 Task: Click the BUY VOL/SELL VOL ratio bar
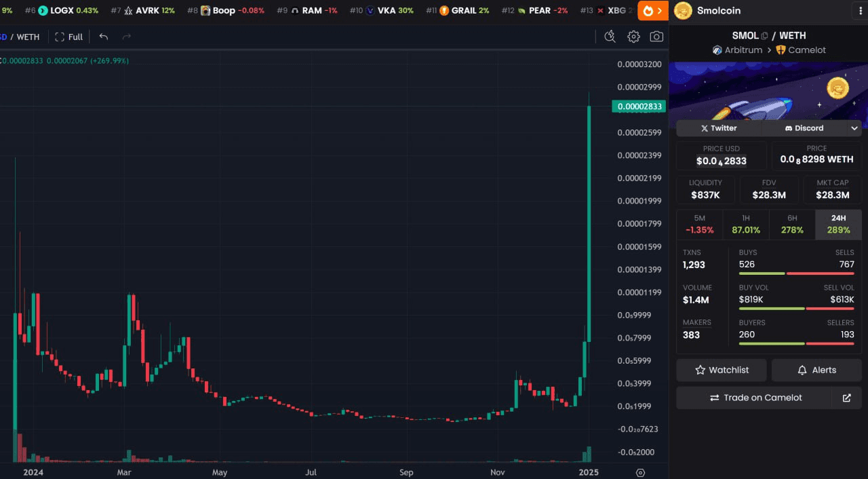[796, 308]
